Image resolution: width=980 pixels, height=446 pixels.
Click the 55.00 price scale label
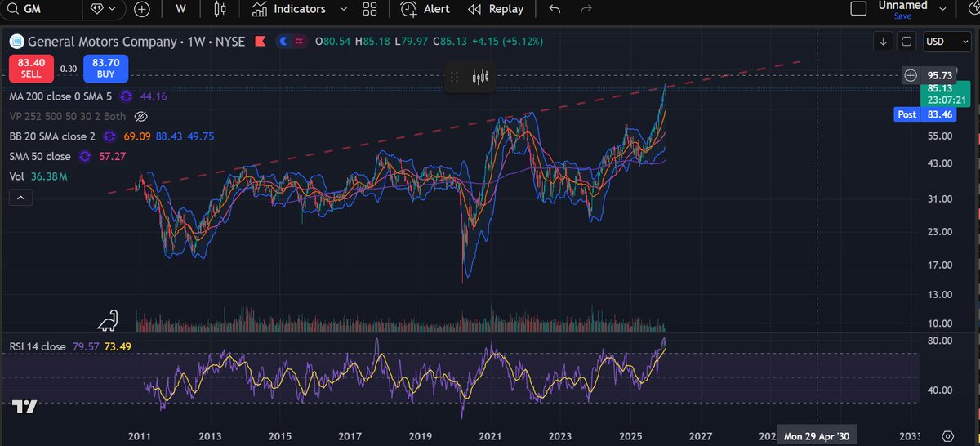tap(941, 136)
